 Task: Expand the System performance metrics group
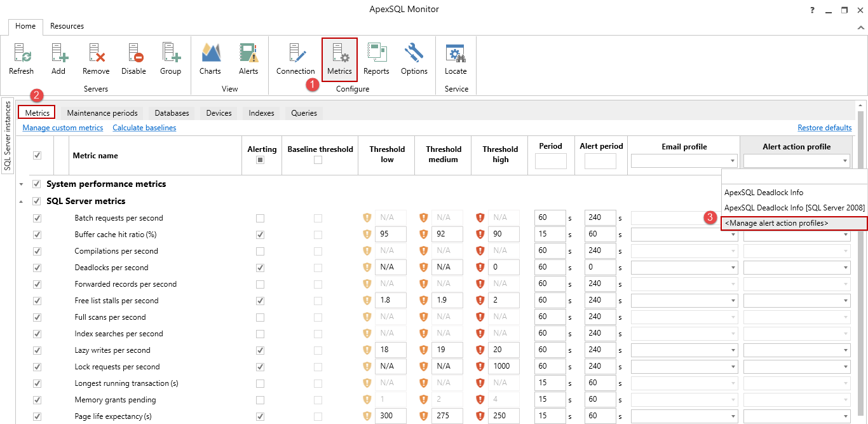[21, 184]
